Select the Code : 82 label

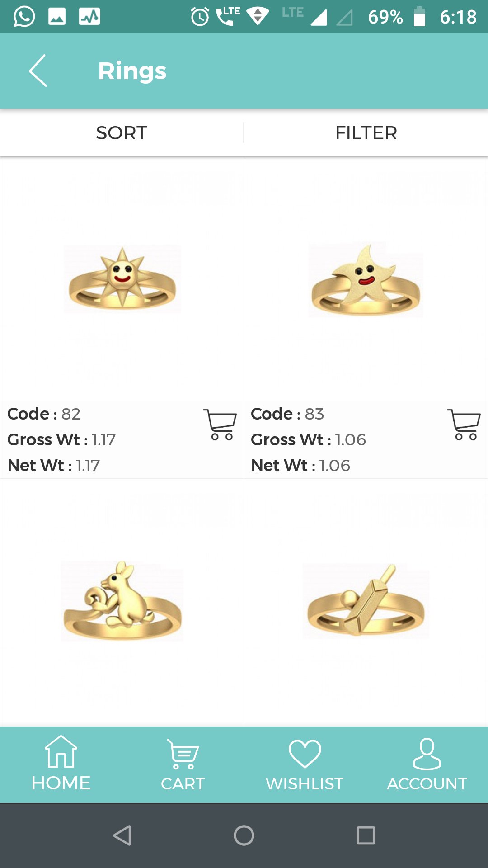[x=44, y=414]
